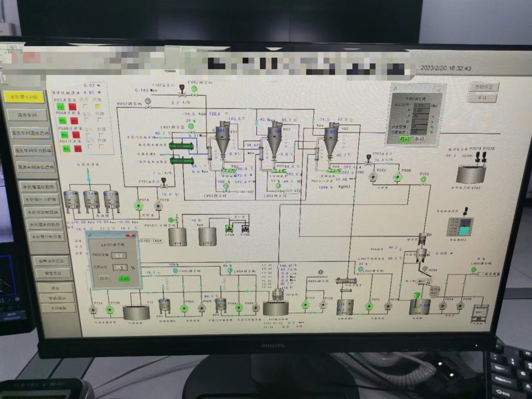Open the LV05 control valve icon
Screen dimensions: 532x399
pyautogui.click(x=176, y=271)
